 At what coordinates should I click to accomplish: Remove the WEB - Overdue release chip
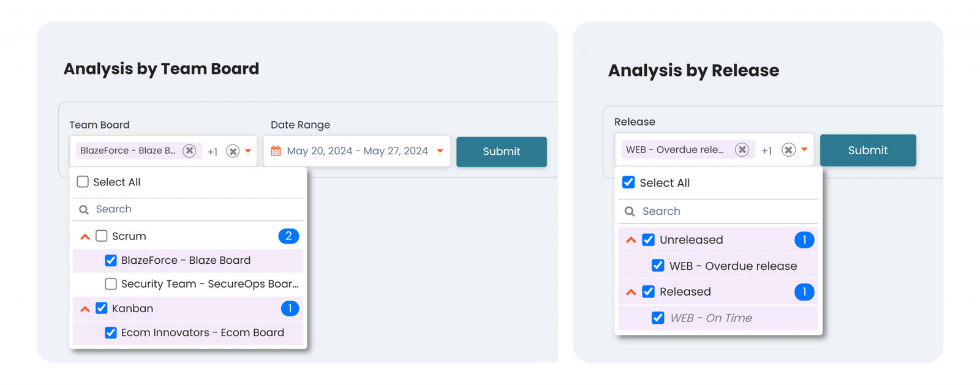click(742, 150)
